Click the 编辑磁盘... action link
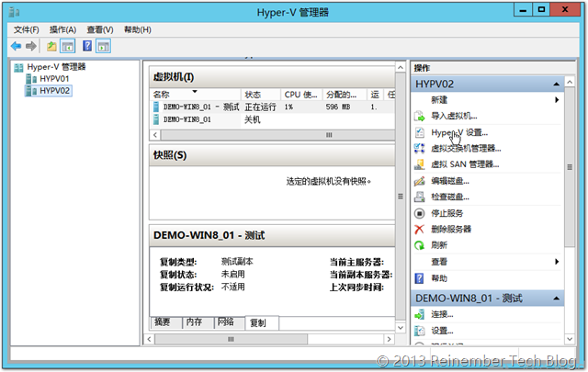588x372 pixels. click(450, 181)
